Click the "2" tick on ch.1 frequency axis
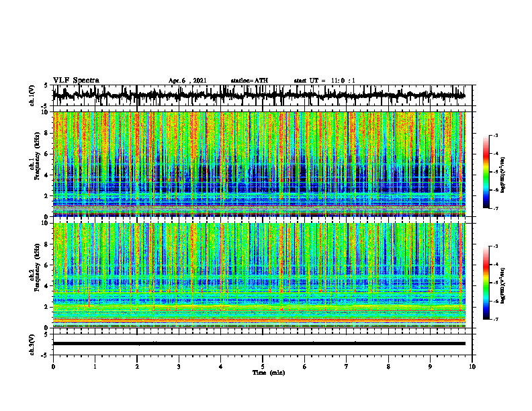The height and width of the screenshot is (411, 532). [47, 196]
